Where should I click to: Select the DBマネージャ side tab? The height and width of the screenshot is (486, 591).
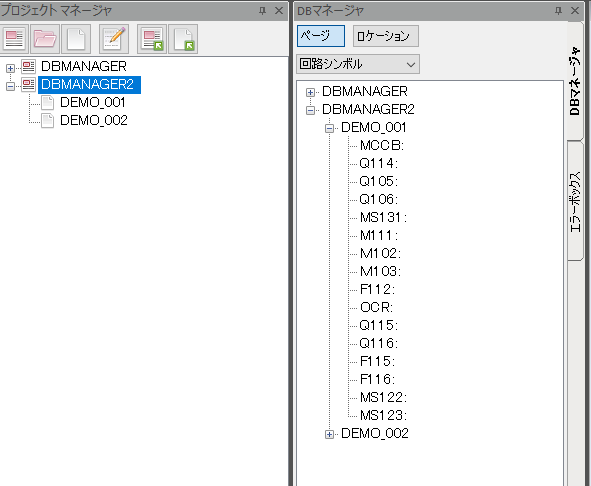pos(575,81)
